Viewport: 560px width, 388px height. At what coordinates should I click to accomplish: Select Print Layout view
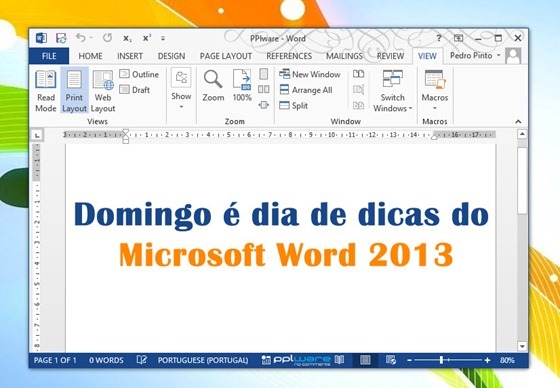[x=74, y=91]
